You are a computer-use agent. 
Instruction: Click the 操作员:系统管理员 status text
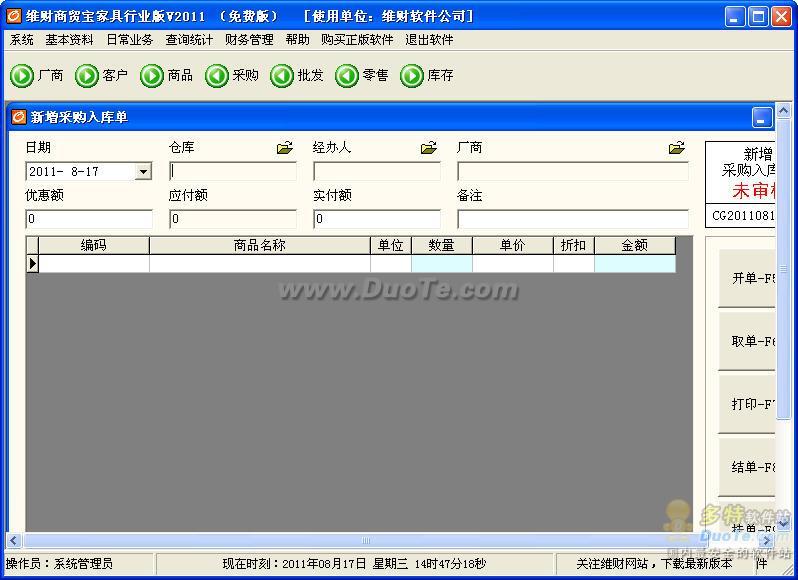click(60, 564)
